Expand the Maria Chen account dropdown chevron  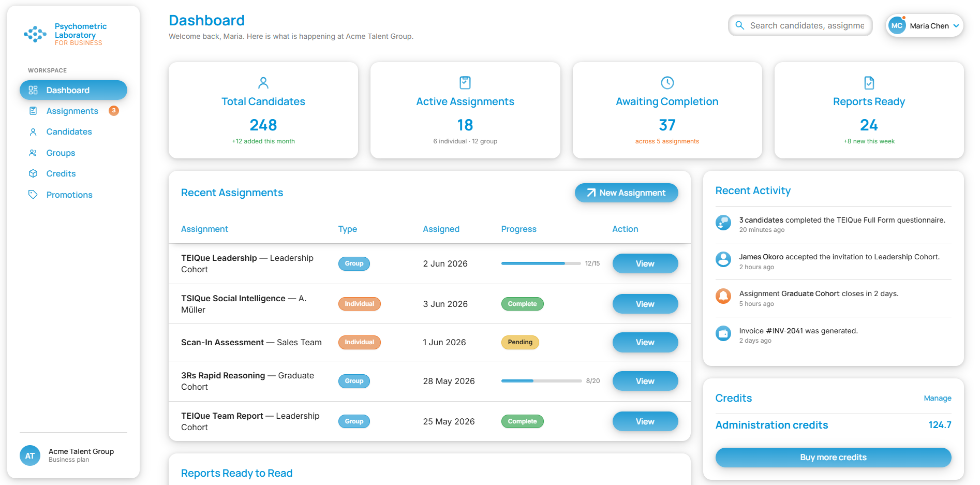(956, 26)
